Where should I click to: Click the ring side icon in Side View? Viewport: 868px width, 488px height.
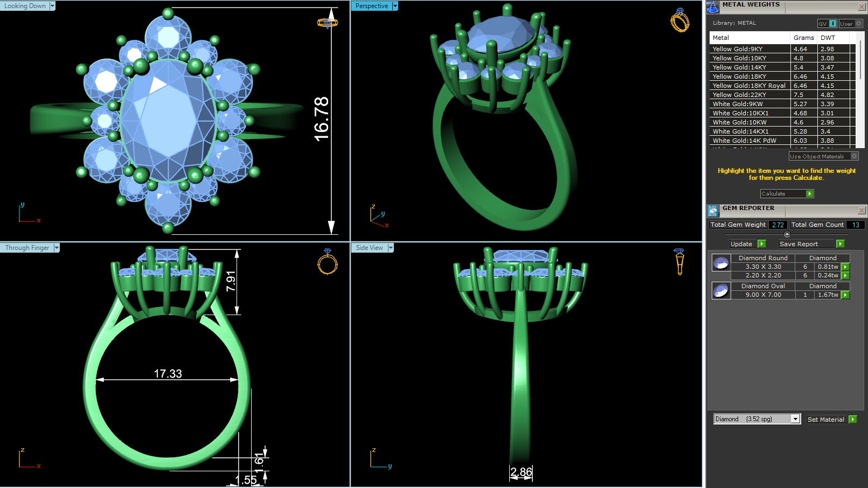pyautogui.click(x=679, y=261)
